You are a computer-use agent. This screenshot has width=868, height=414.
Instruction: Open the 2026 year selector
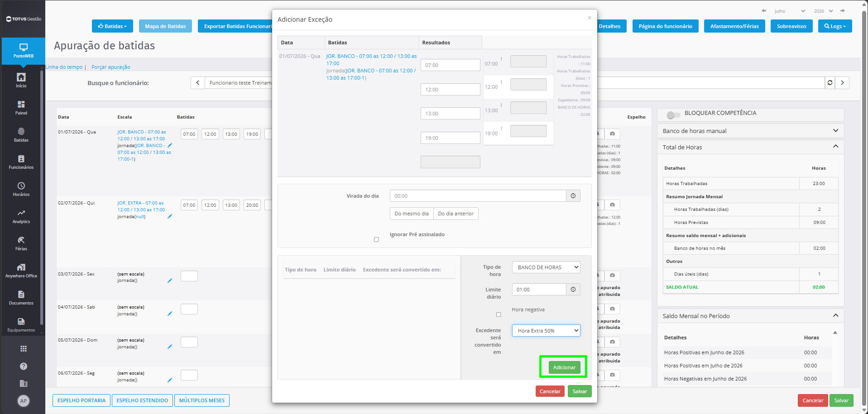pyautogui.click(x=823, y=11)
